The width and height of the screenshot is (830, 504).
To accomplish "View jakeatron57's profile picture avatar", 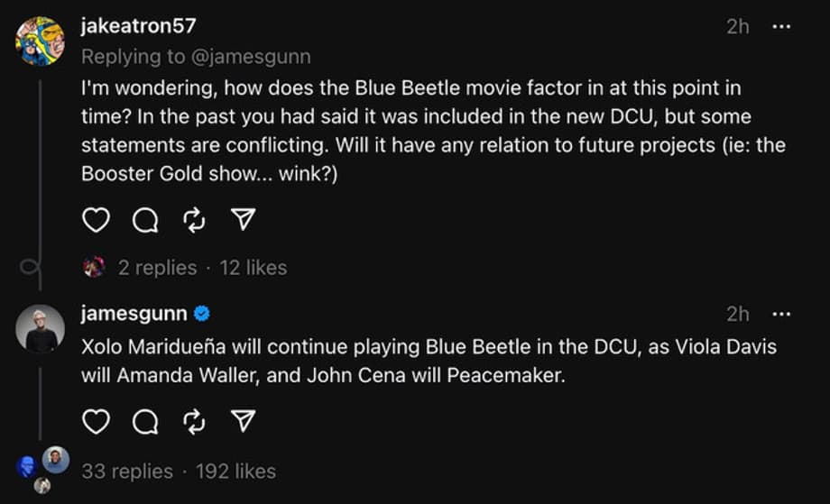I will (40, 41).
